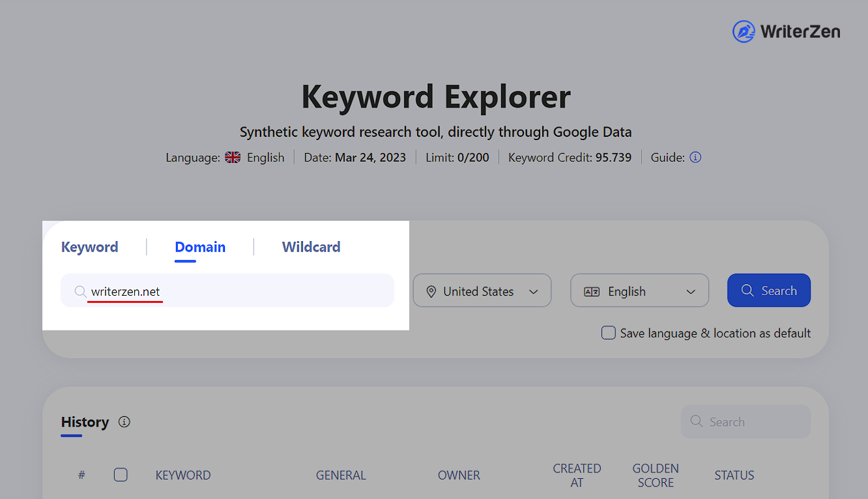
Task: Click the location pin icon
Action: (431, 292)
